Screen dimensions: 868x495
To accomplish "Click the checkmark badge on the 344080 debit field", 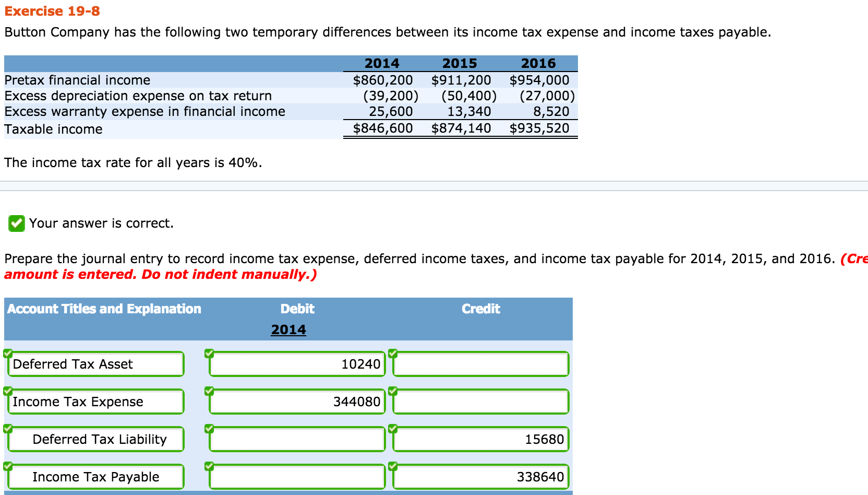I will tap(209, 391).
